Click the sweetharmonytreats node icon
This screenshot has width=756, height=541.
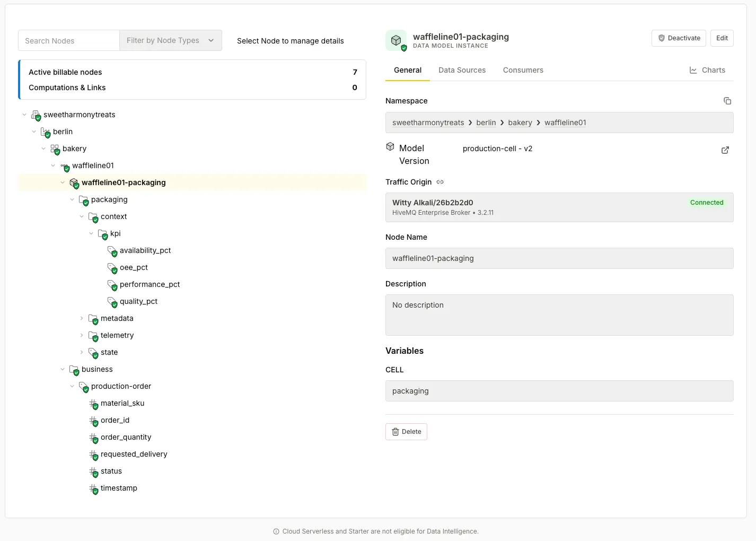(x=36, y=115)
